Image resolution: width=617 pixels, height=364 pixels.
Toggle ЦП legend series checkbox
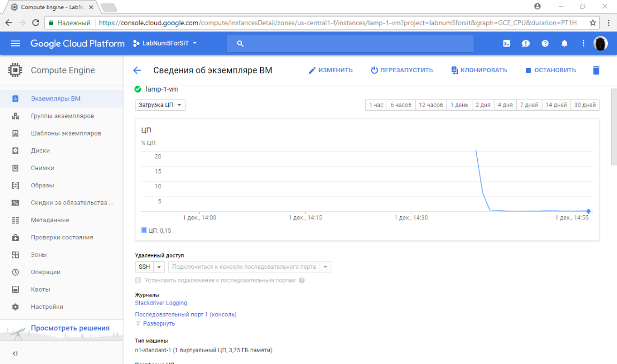144,230
